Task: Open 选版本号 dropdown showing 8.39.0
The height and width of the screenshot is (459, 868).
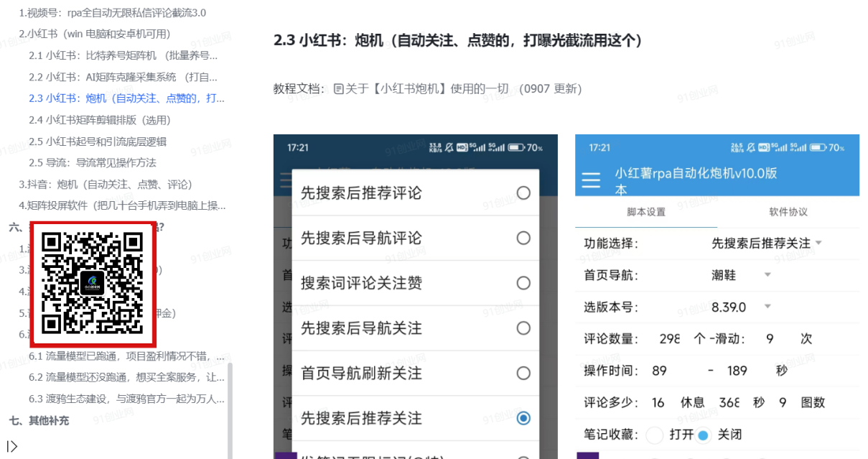Action: pos(741,307)
